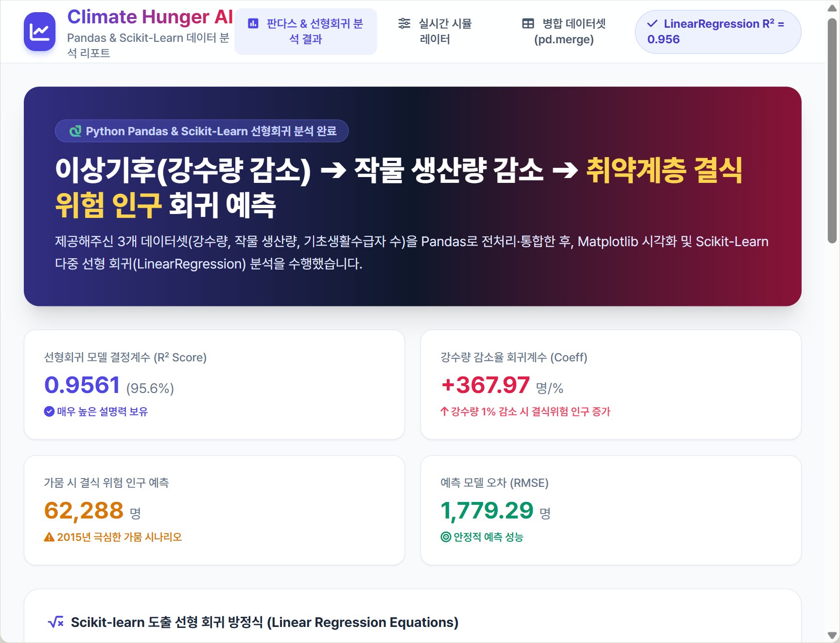Click the Python Pandas & Scikit-Learn 분석 완료 pill

pos(202,131)
